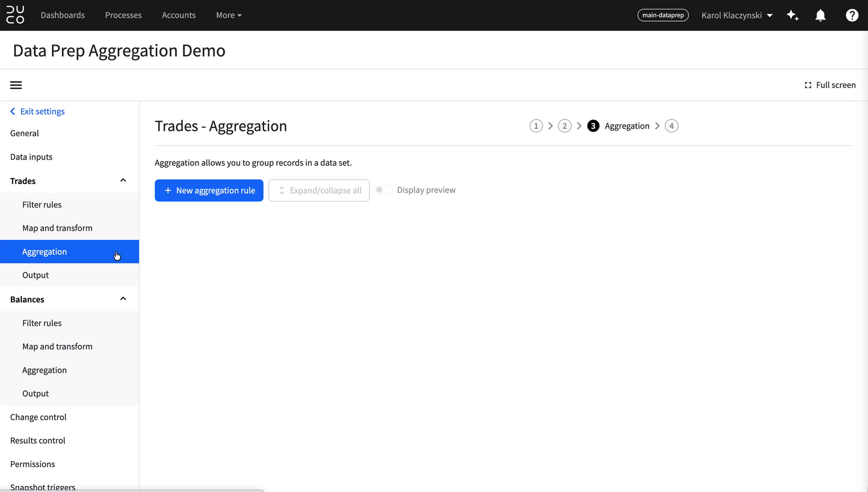This screenshot has height=492, width=868.
Task: Open Output under Trades
Action: pos(69,275)
